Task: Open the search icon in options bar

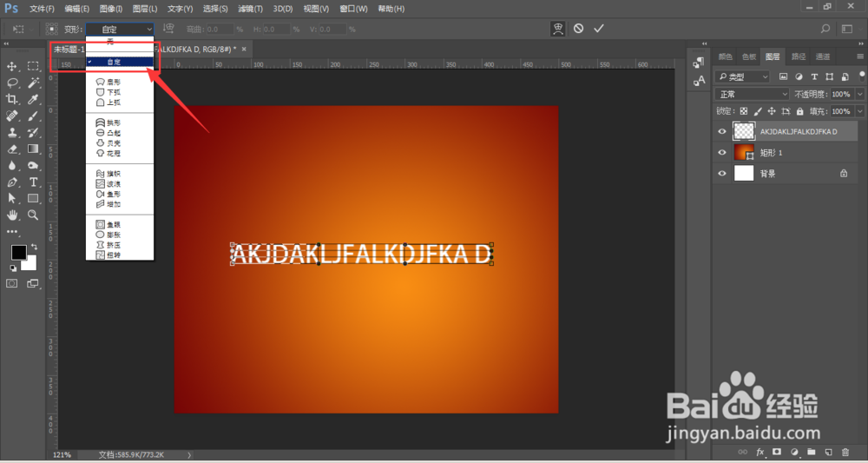Action: 825,29
